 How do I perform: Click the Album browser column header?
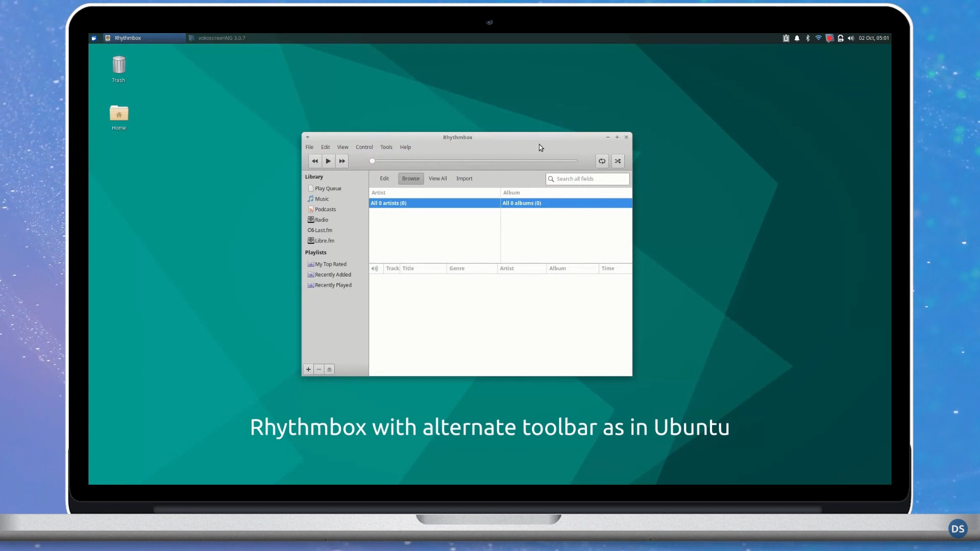tap(567, 193)
